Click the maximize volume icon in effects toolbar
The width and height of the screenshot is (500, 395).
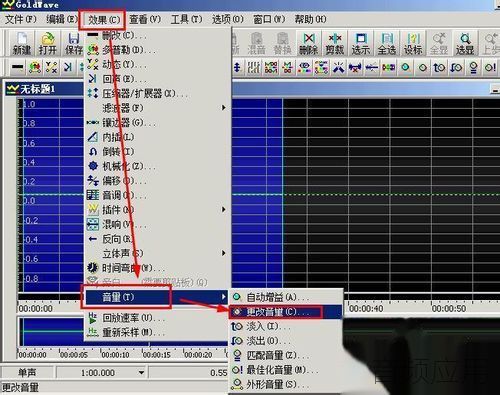[x=490, y=68]
